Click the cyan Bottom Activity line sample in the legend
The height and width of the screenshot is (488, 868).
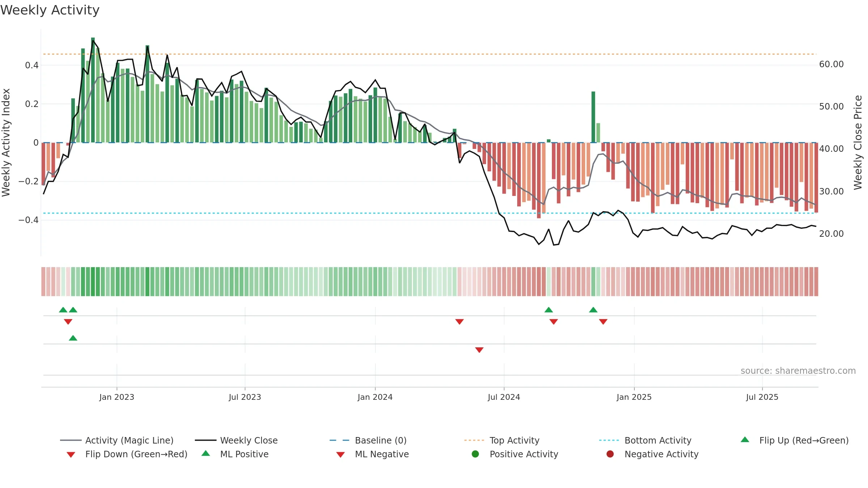[x=609, y=440]
